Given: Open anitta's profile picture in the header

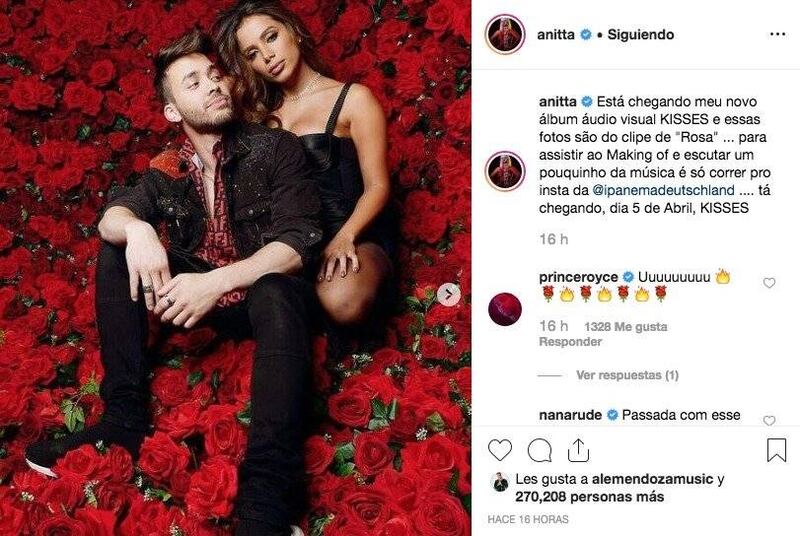Looking at the screenshot, I should click(505, 34).
